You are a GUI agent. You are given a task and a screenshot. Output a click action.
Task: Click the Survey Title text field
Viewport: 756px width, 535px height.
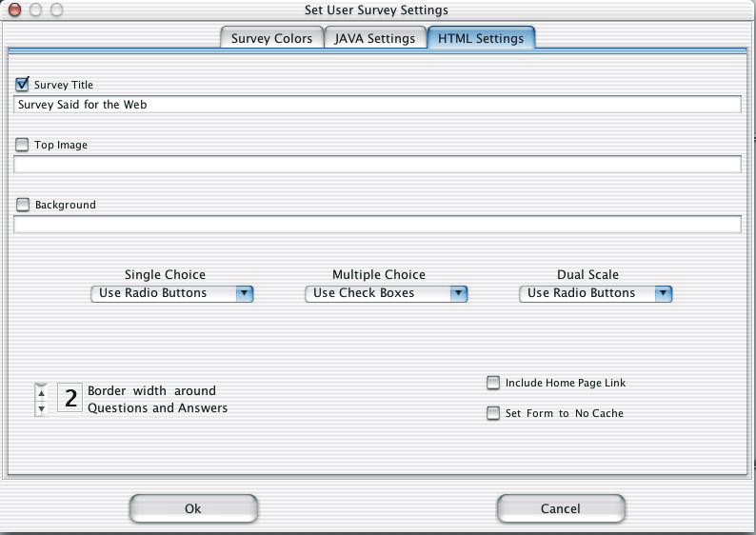coord(377,104)
